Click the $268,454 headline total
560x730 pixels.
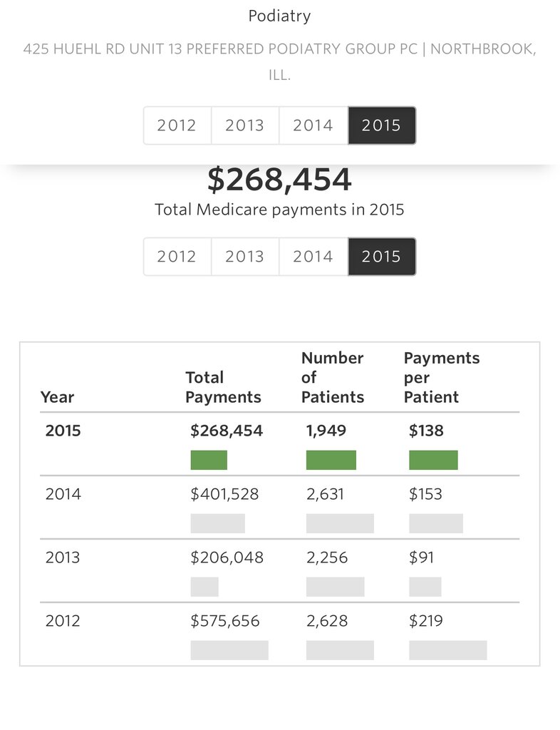point(279,180)
